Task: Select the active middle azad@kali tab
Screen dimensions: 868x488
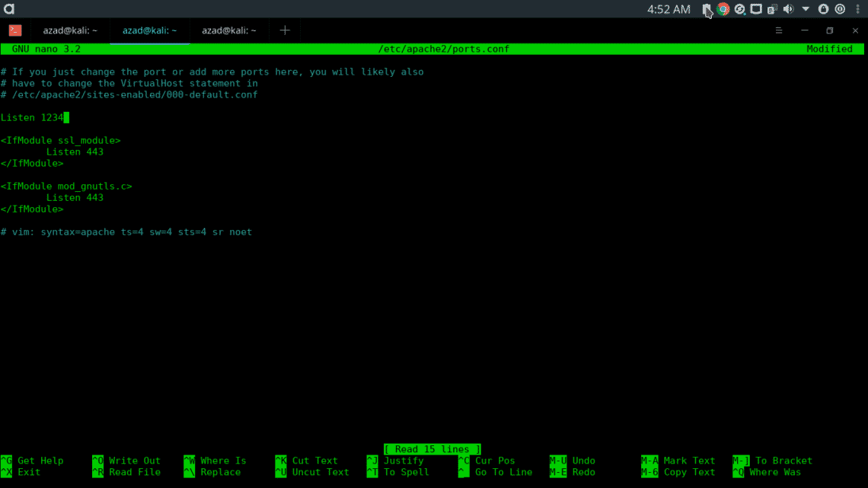Action: point(149,30)
